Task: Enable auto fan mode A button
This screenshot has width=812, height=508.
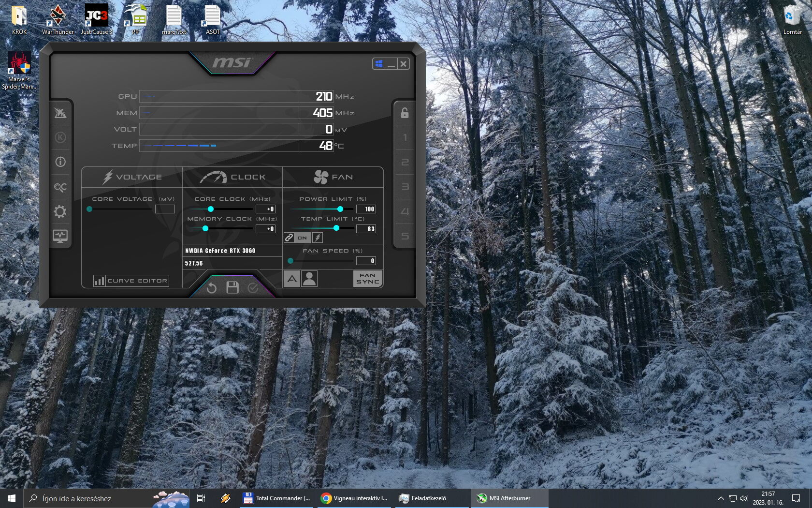Action: (x=292, y=279)
